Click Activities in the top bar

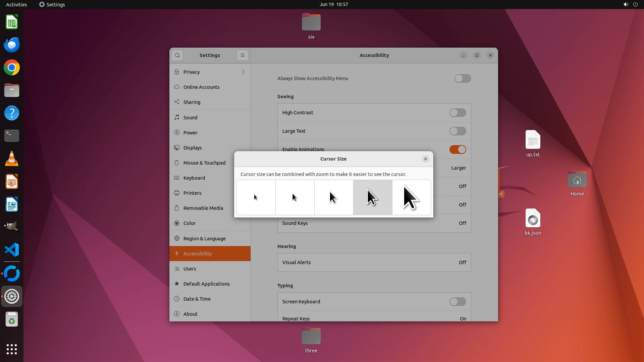(x=16, y=4)
